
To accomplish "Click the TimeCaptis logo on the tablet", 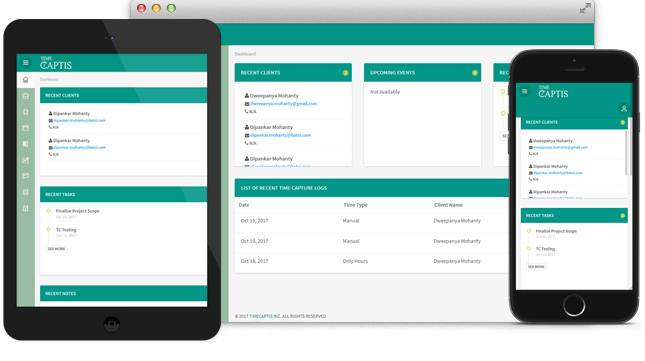I will 56,63.
